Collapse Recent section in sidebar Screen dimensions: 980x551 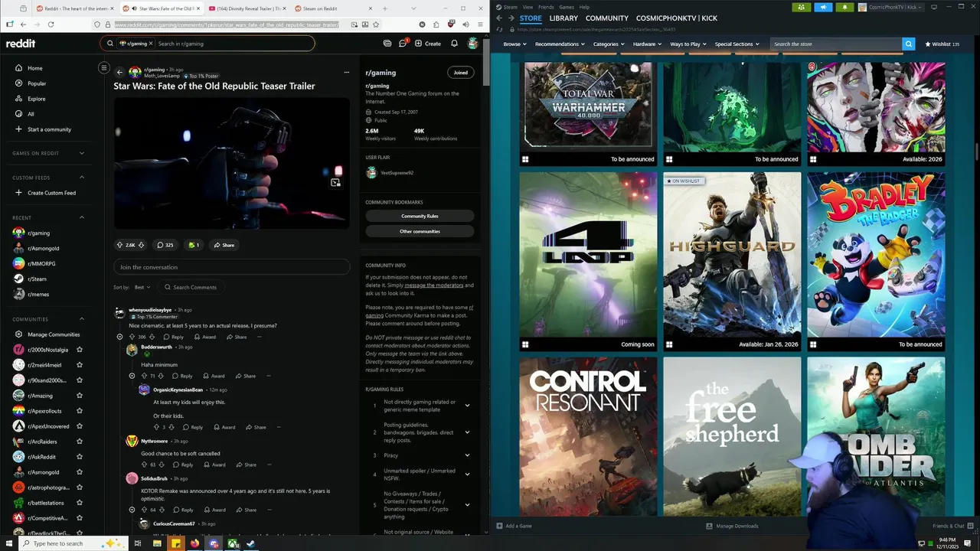[x=82, y=217]
